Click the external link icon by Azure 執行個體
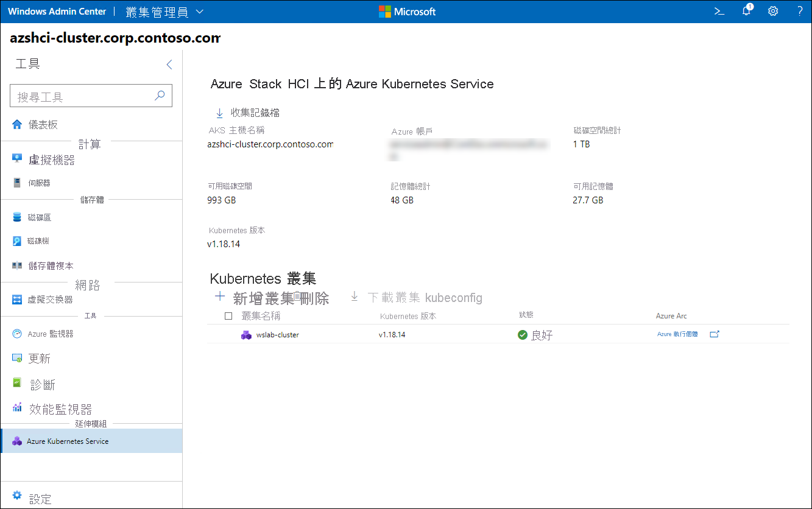The height and width of the screenshot is (509, 812). point(715,334)
